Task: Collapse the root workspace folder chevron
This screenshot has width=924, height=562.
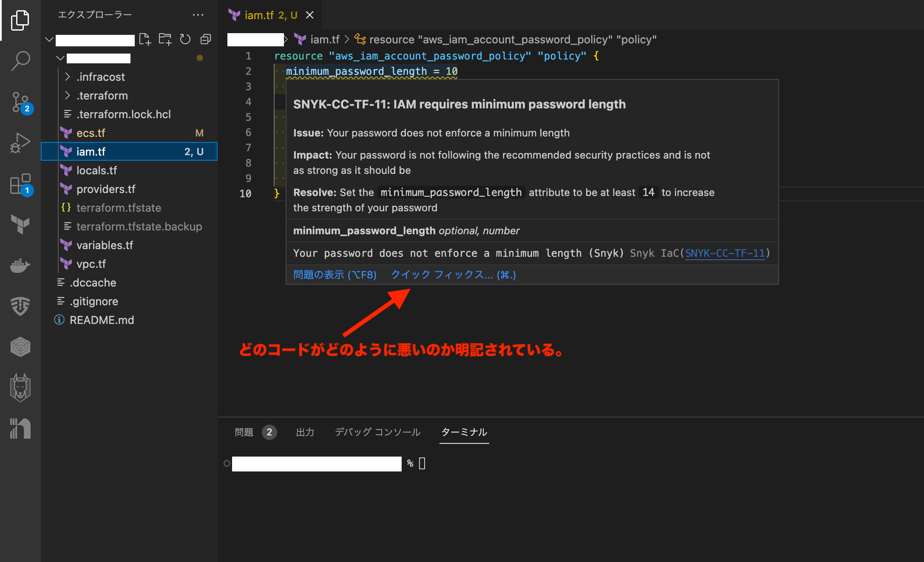Action: pyautogui.click(x=49, y=40)
